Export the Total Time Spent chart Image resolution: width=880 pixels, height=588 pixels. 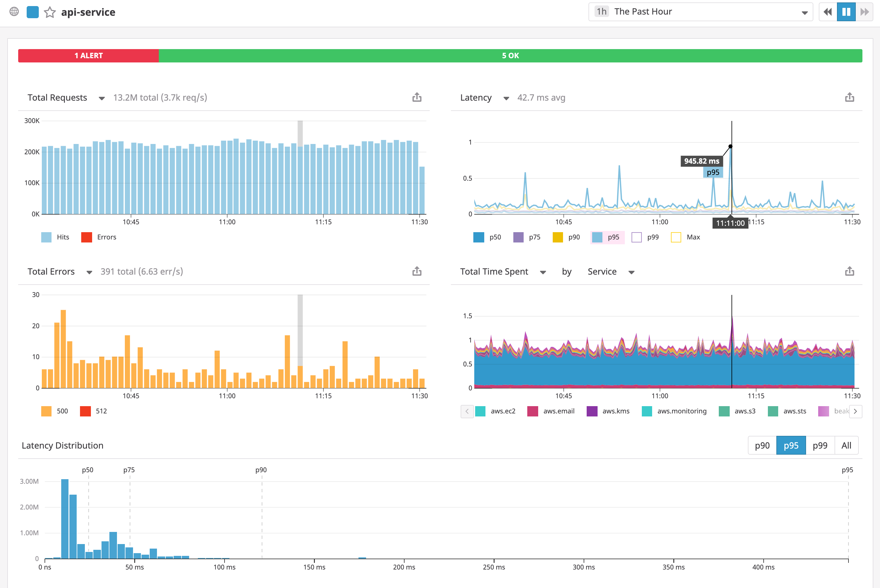(x=850, y=271)
